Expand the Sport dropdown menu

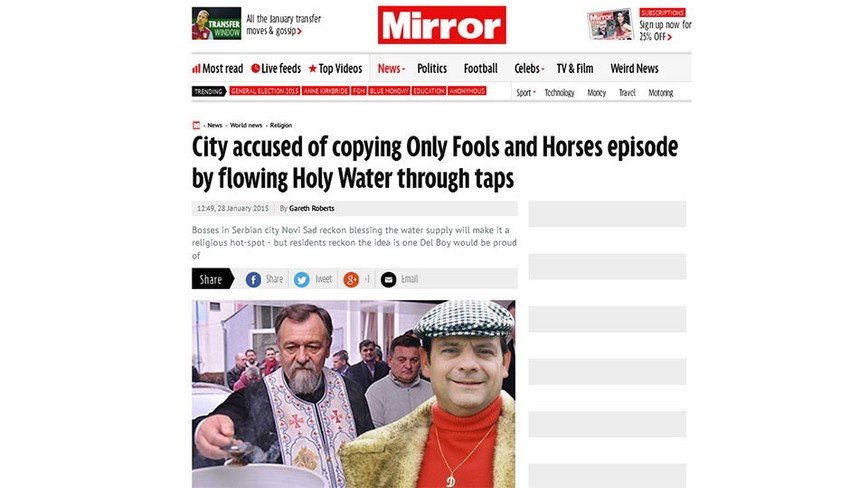point(526,93)
